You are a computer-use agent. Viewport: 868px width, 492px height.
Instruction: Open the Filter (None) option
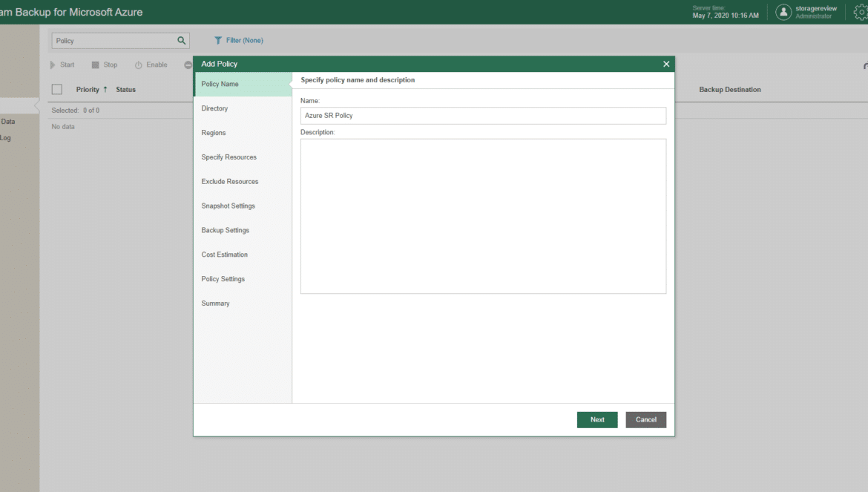click(x=239, y=40)
